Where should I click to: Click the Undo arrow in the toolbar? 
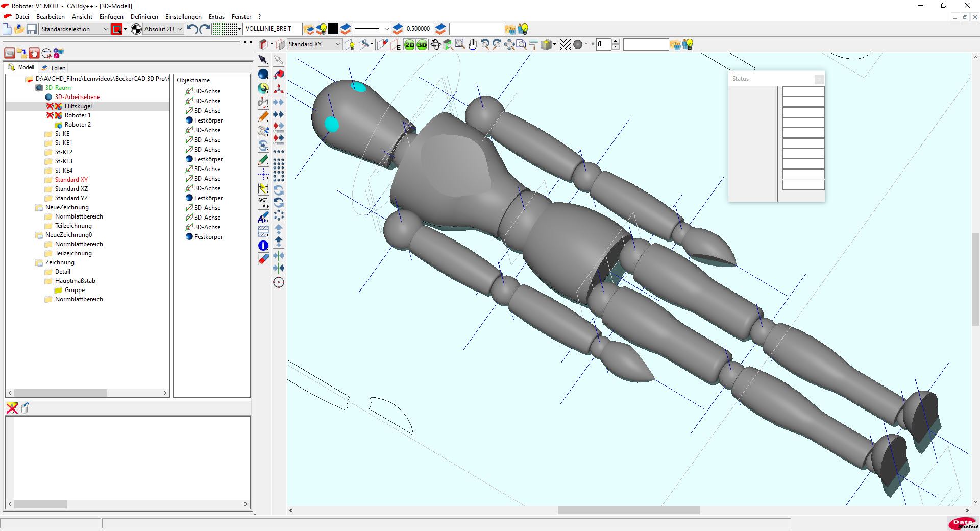[192, 29]
